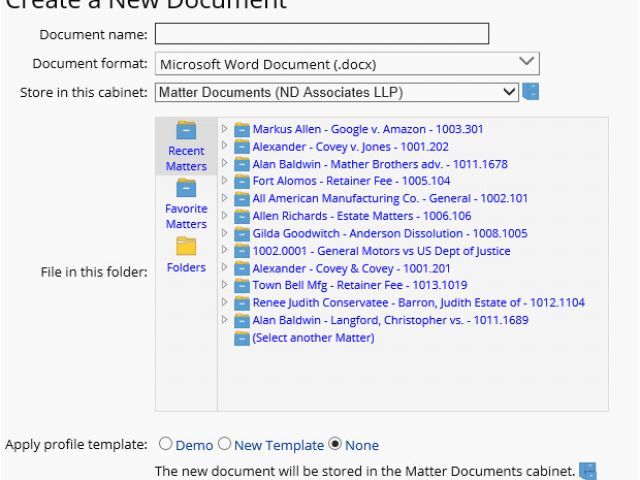This screenshot has width=640, height=480.
Task: Expand Town Bell Mfg - Retainer Fee matter
Action: click(224, 284)
